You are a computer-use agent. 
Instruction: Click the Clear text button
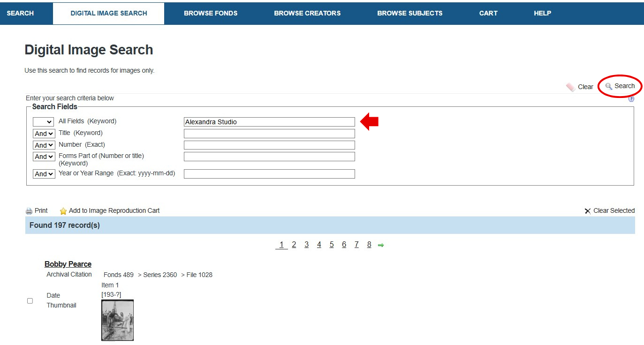point(585,87)
